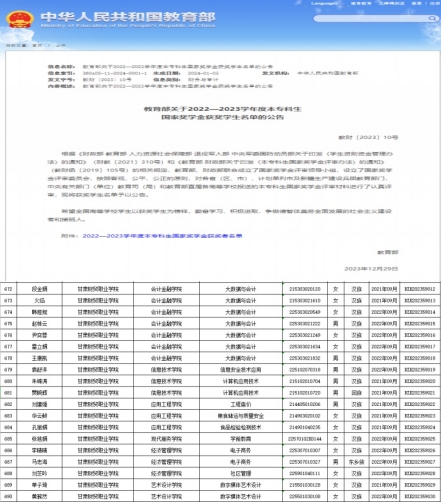Viewport: 441px width, 502px height.
Task: Click certificate number ending 59030
Action: click(420, 497)
